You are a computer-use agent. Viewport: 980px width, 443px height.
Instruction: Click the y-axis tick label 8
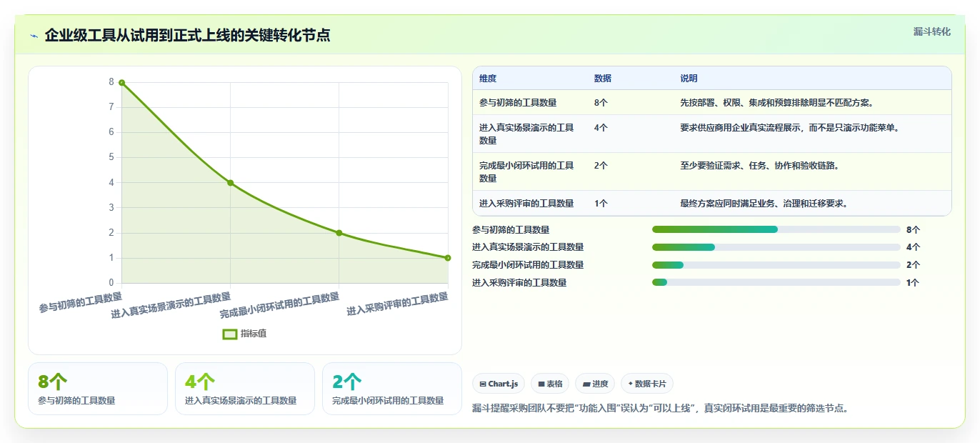(x=111, y=82)
